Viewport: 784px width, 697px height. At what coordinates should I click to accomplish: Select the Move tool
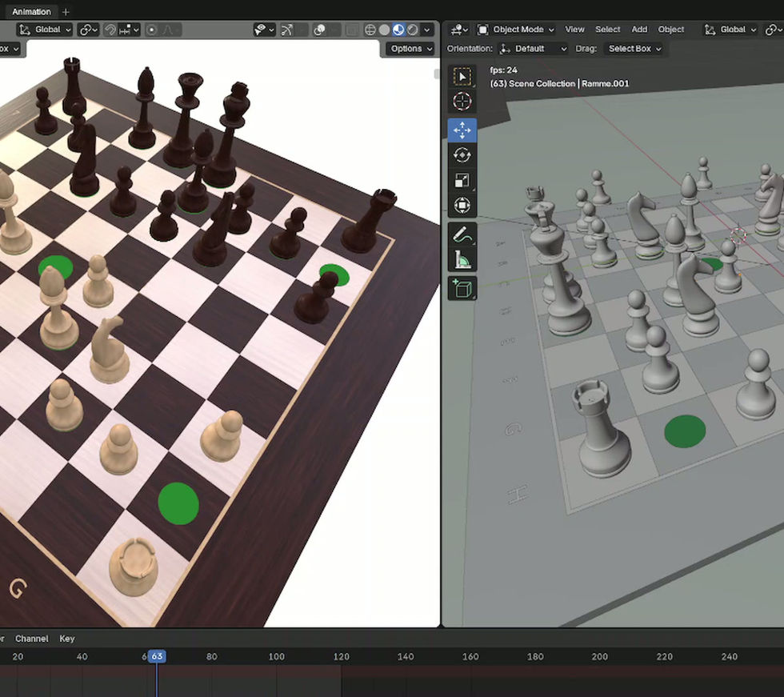point(462,130)
